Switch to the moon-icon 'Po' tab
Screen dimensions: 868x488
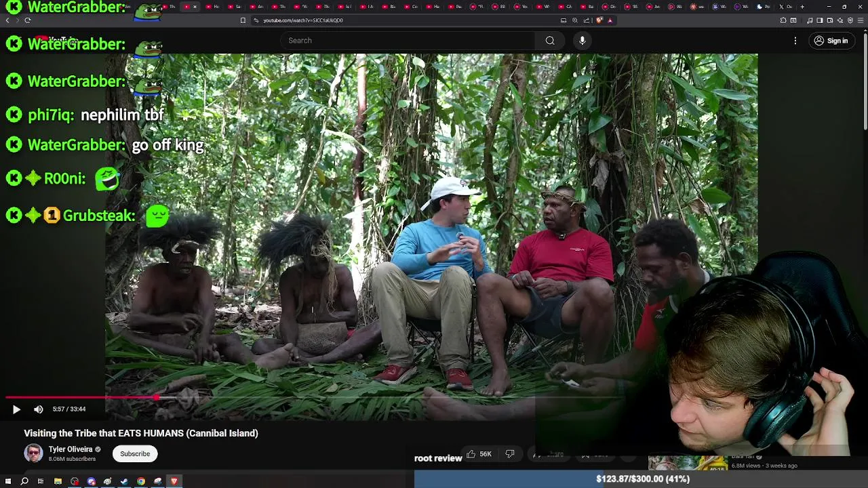pos(764,7)
